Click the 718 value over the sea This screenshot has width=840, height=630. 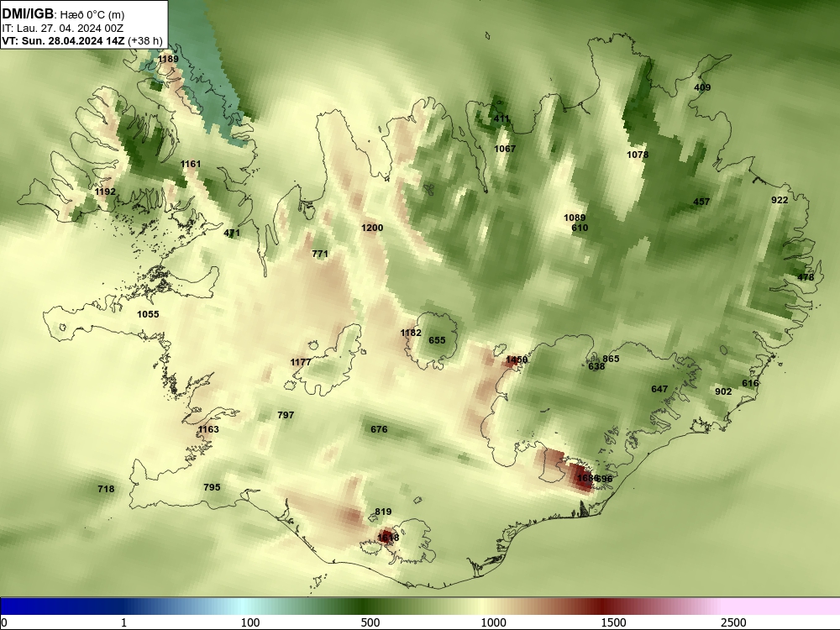click(106, 489)
